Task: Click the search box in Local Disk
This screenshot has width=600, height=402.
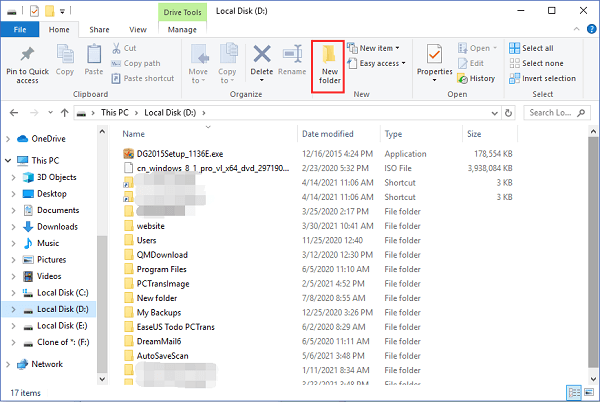Action: 558,112
